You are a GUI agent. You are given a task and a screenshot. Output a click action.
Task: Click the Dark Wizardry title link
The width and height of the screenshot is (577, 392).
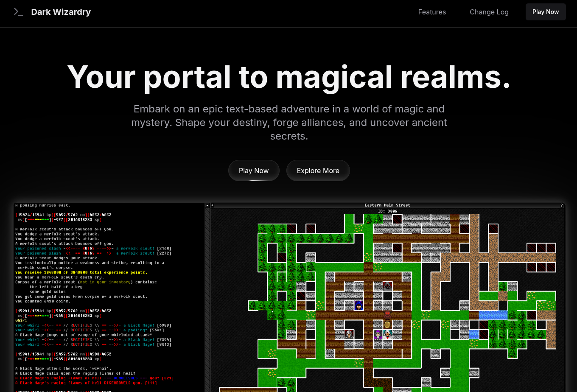click(61, 11)
